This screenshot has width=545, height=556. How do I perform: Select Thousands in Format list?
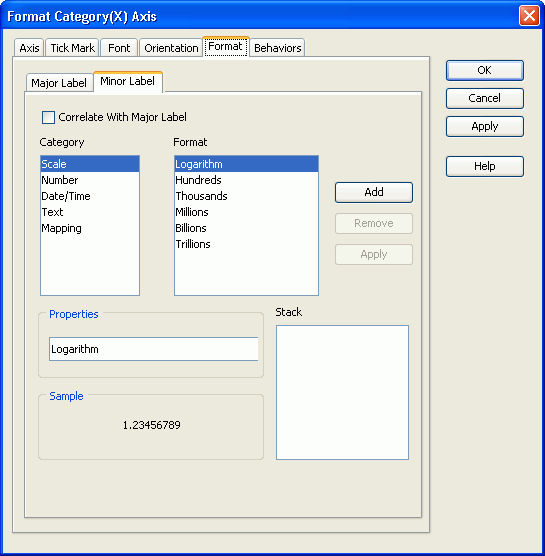click(246, 196)
